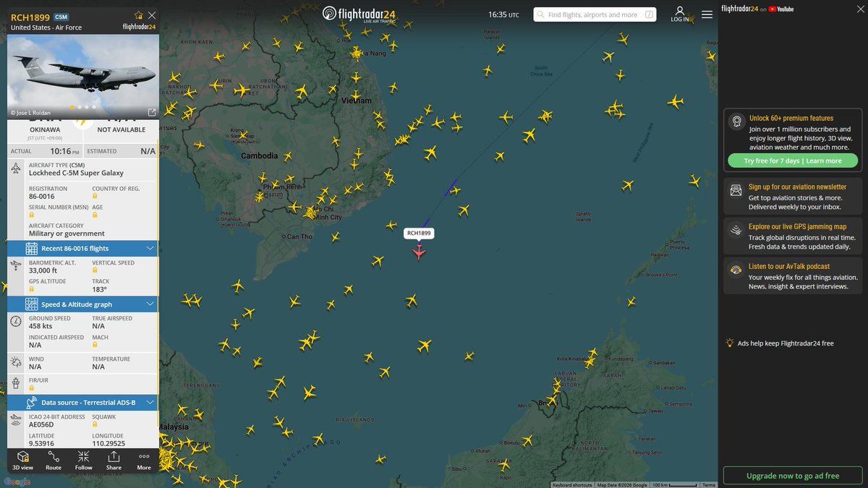The height and width of the screenshot is (488, 868).
Task: Click the search magnifier icon
Action: (541, 14)
